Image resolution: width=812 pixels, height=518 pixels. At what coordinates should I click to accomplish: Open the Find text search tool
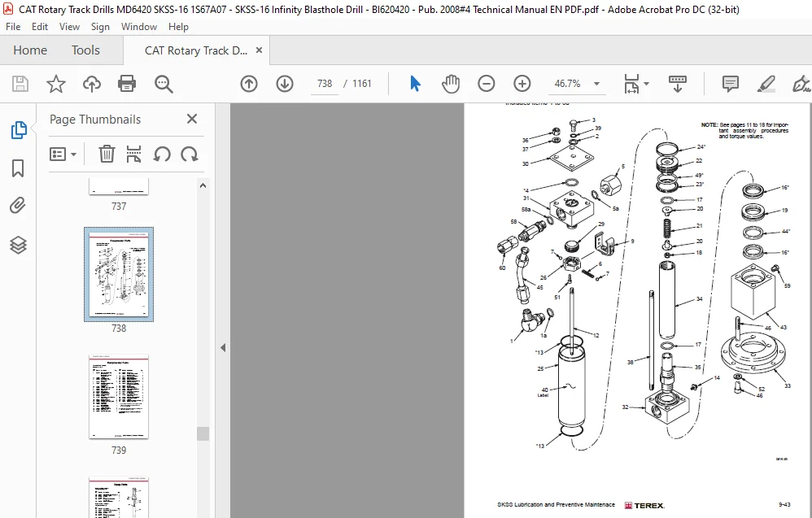pyautogui.click(x=164, y=83)
